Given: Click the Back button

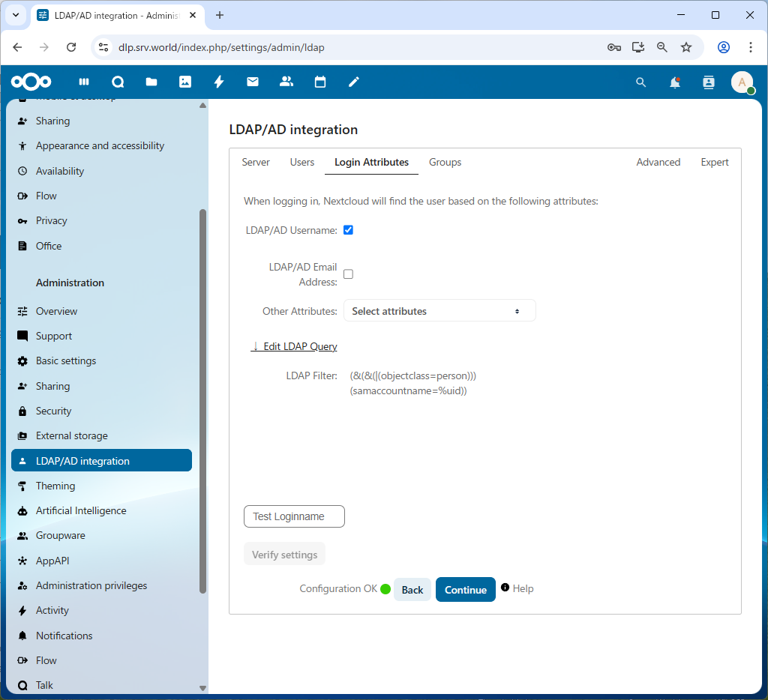Looking at the screenshot, I should tap(412, 589).
